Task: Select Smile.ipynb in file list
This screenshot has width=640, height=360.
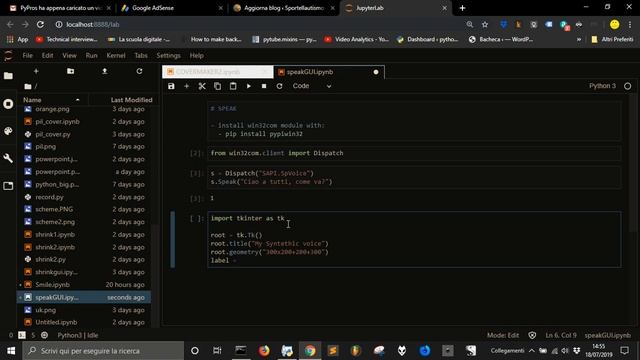Action: (84, 284)
